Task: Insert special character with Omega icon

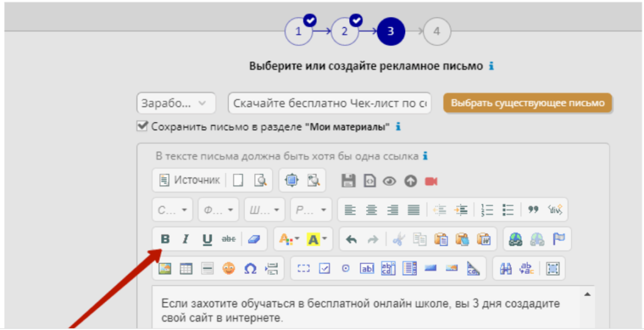Action: [250, 269]
